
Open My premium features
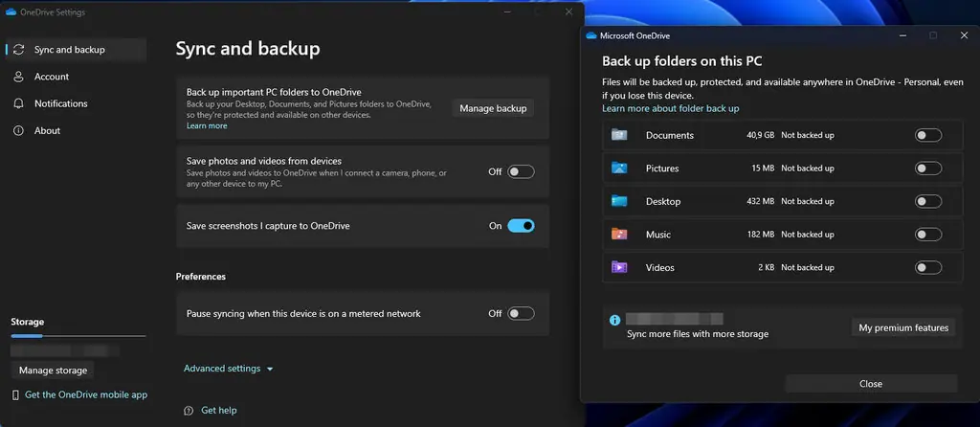pyautogui.click(x=903, y=327)
